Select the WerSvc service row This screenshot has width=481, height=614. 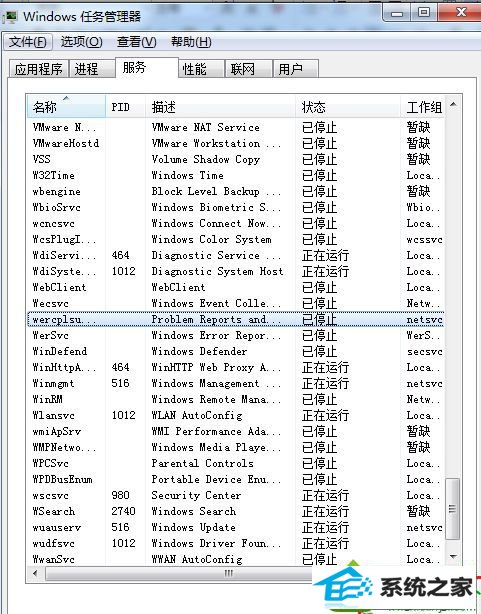(236, 336)
